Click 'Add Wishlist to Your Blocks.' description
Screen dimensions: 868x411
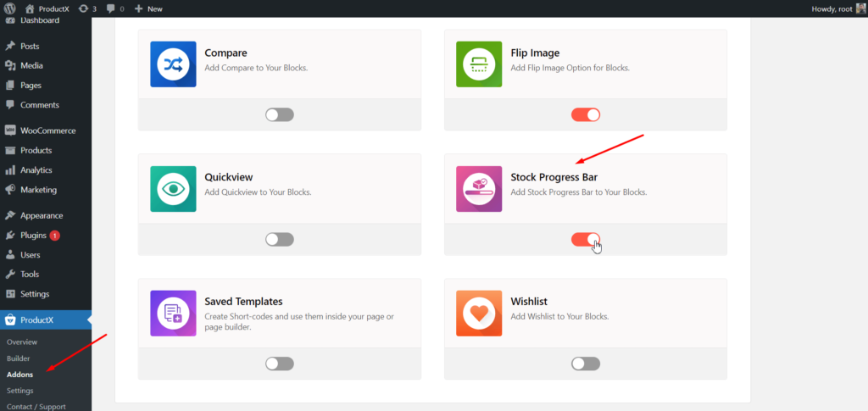point(559,317)
